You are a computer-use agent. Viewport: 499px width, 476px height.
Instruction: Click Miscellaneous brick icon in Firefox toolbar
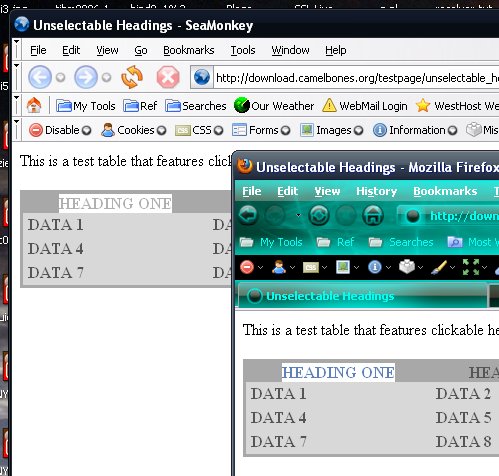tap(407, 267)
